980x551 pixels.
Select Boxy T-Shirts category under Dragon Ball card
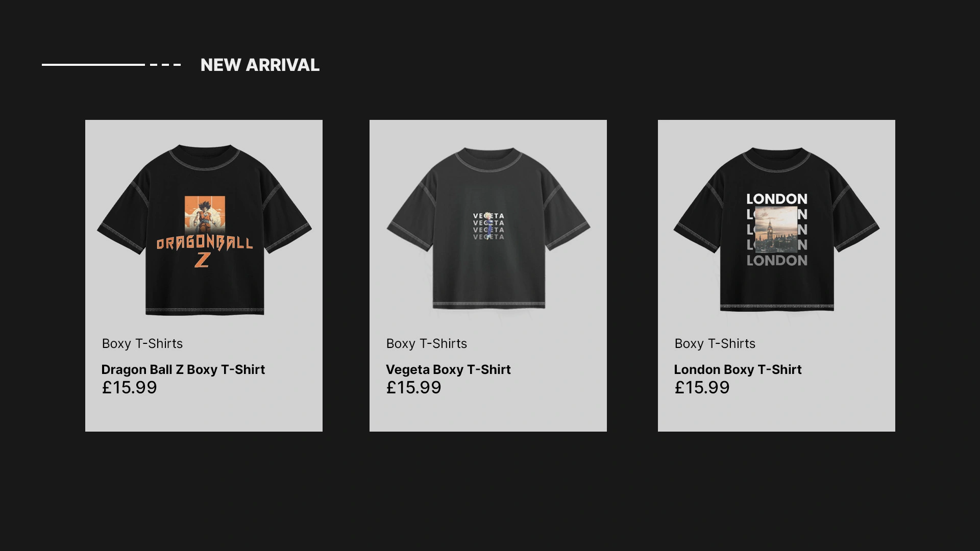tap(142, 343)
